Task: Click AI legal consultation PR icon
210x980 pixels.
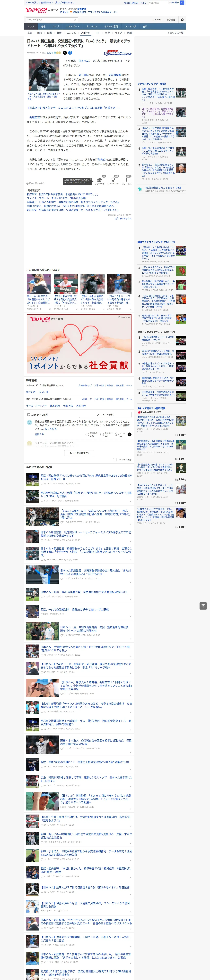Action: pos(140,189)
